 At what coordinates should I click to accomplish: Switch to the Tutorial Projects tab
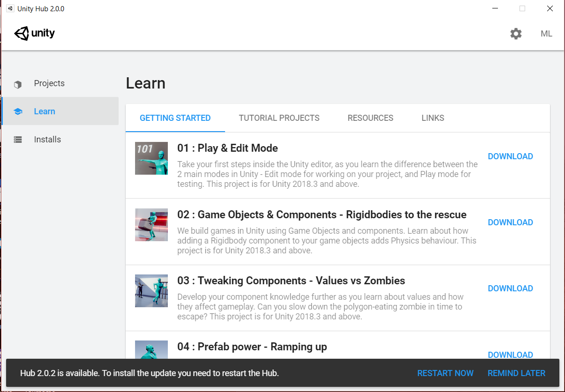(279, 118)
